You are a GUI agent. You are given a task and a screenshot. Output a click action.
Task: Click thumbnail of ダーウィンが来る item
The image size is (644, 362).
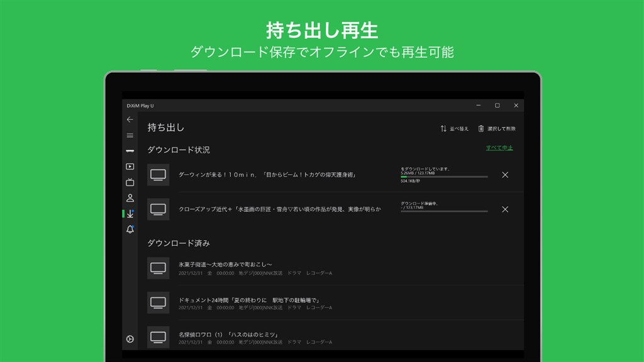[158, 175]
